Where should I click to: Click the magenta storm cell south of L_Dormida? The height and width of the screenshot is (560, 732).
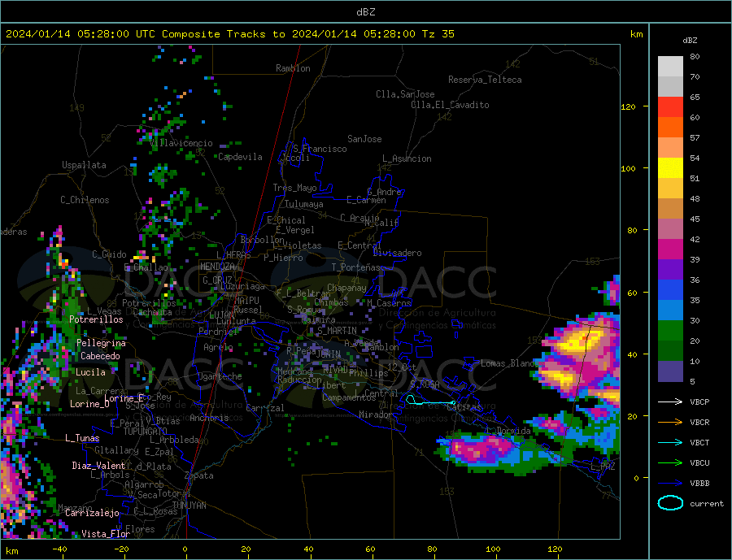[x=481, y=449]
